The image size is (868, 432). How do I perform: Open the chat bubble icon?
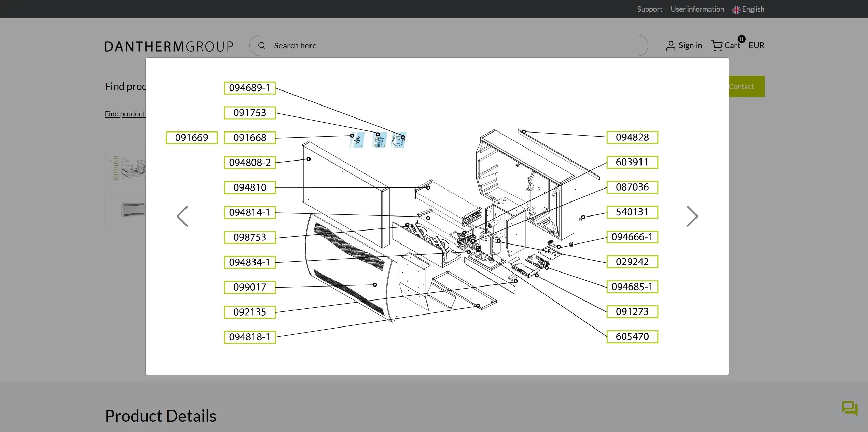point(850,408)
